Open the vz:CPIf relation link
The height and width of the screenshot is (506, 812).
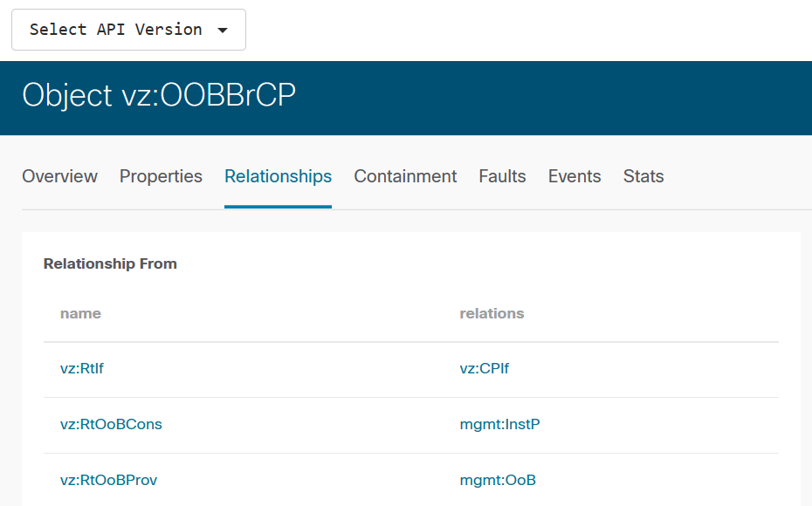[x=485, y=368]
